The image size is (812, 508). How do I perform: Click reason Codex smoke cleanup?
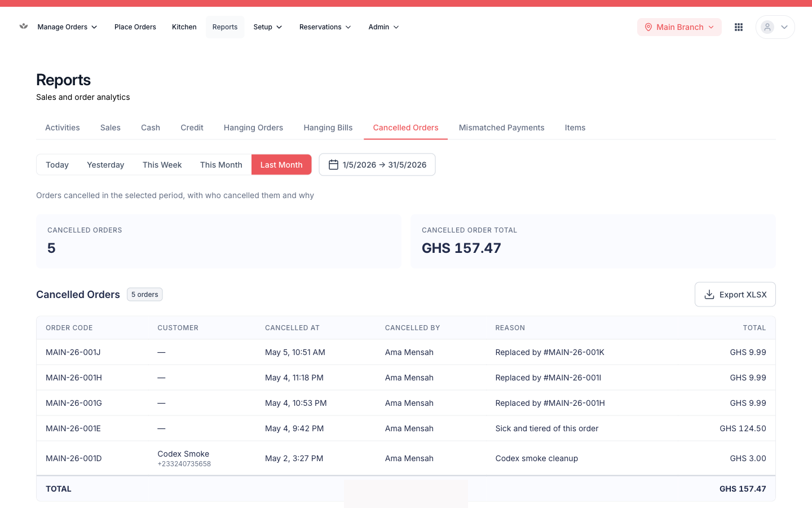point(537,458)
